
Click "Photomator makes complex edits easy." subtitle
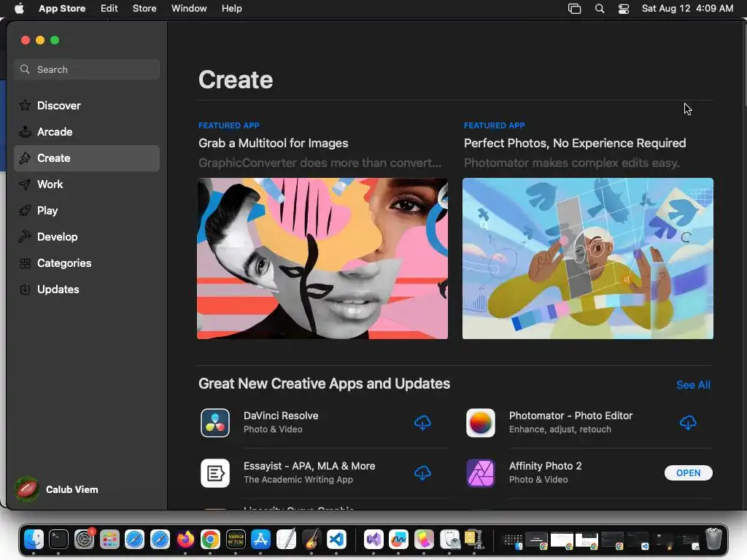[572, 163]
